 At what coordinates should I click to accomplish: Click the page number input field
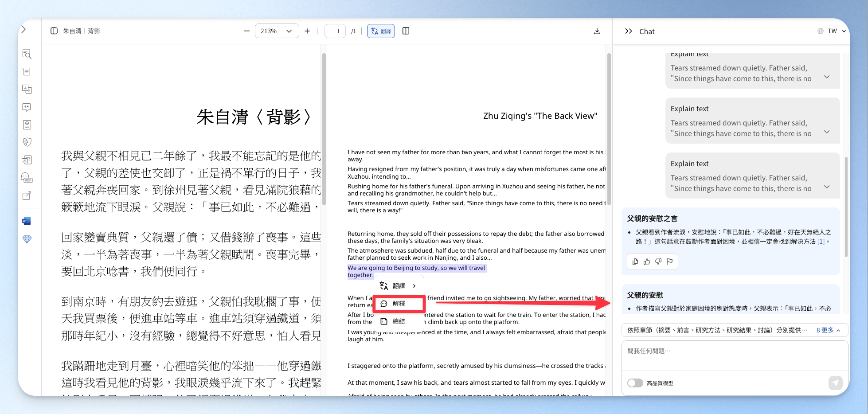pyautogui.click(x=335, y=31)
